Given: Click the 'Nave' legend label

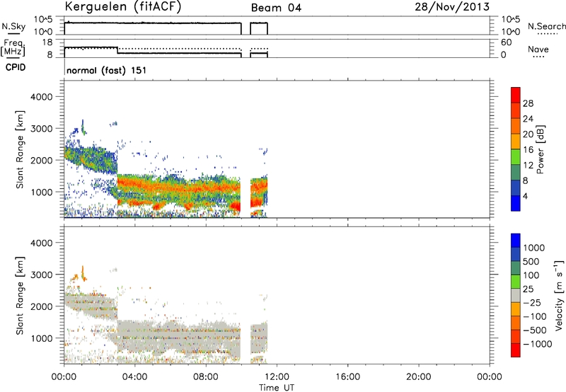Looking at the screenshot, I should 538,50.
